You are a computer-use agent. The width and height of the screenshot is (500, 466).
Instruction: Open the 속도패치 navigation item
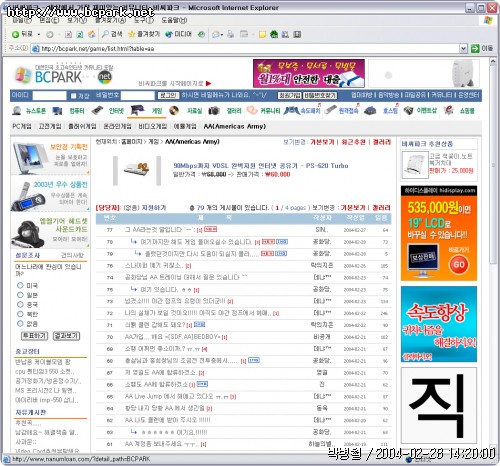tap(302, 111)
